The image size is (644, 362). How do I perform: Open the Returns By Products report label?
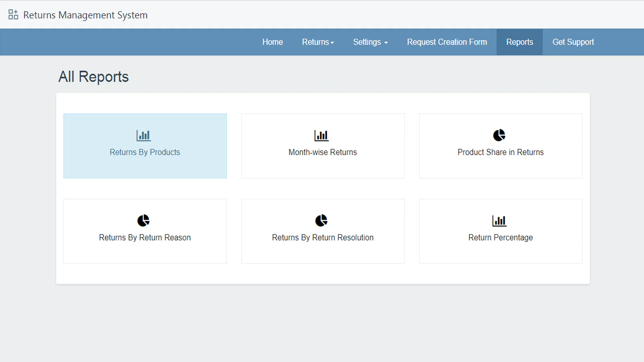pyautogui.click(x=145, y=152)
